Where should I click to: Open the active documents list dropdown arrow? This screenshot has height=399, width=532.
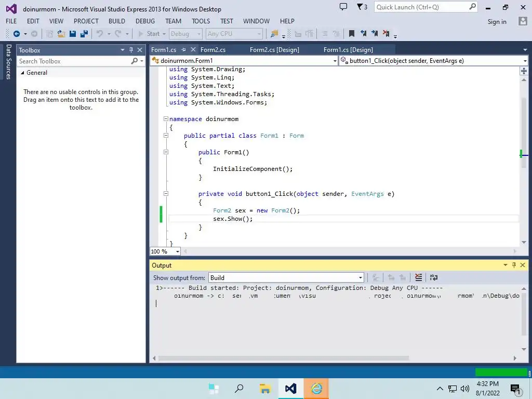525,49
